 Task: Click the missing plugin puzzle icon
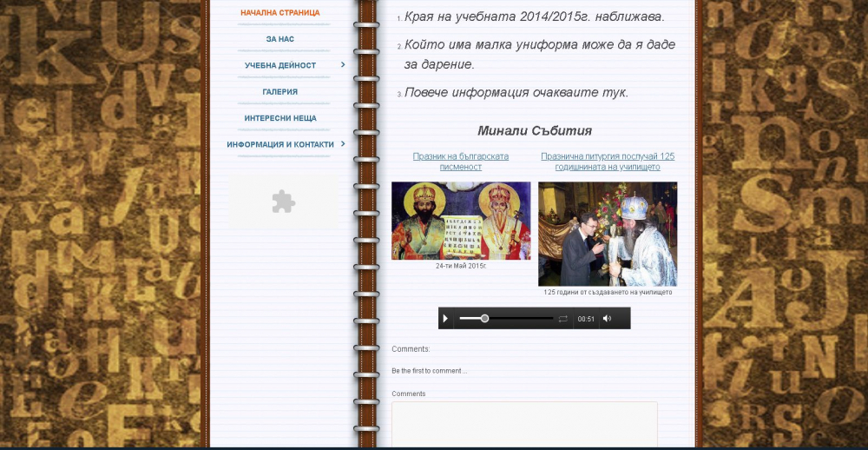point(284,202)
